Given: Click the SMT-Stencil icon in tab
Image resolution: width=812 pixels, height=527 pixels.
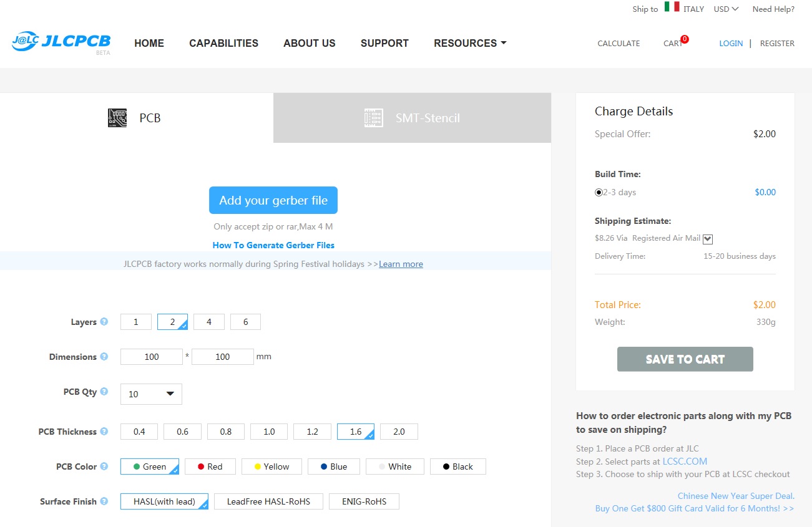Looking at the screenshot, I should point(374,118).
